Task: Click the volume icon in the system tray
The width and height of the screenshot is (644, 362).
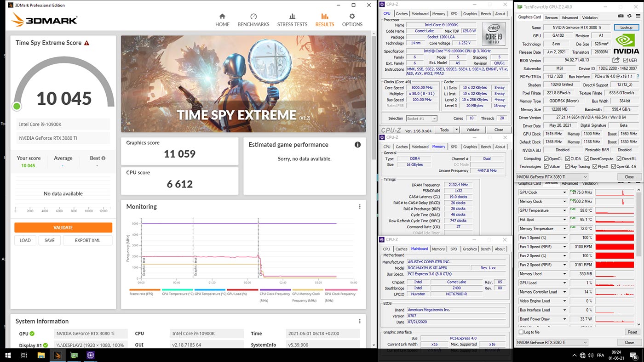Action: point(591,355)
